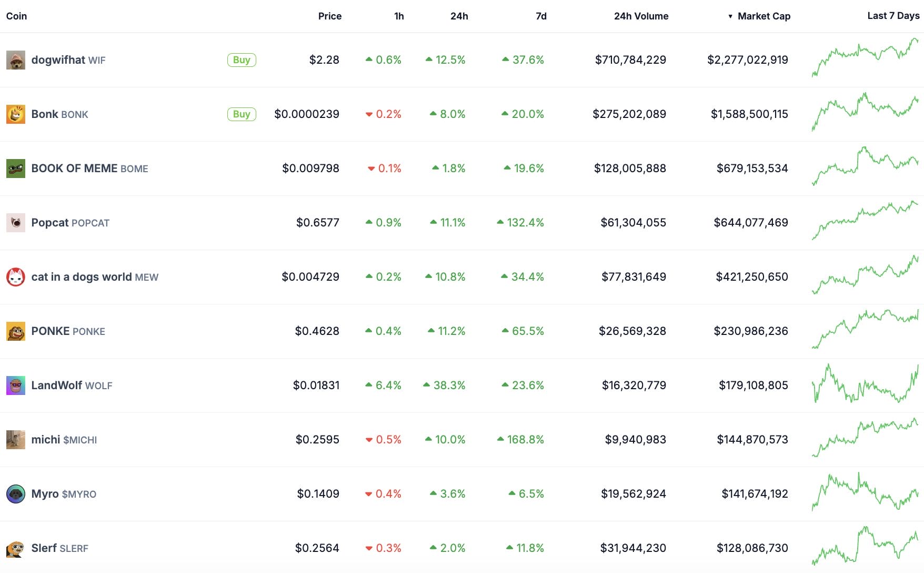Open the LandWolf coin icon
The image size is (924, 573).
(x=16, y=386)
